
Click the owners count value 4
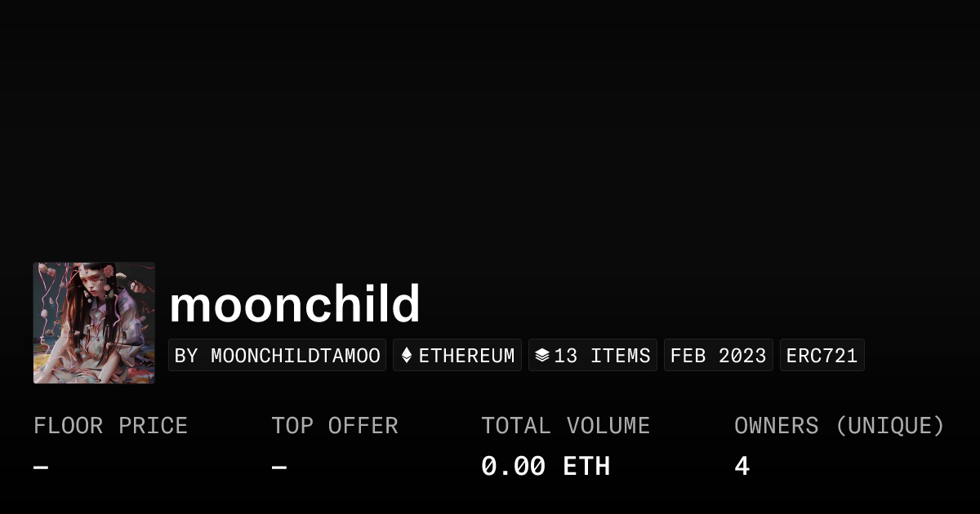(x=742, y=467)
